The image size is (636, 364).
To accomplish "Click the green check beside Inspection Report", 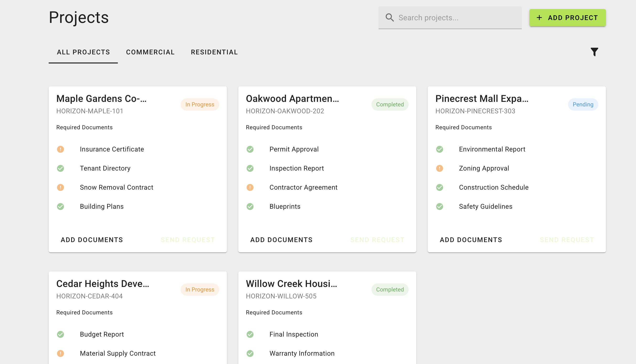I will pos(250,168).
